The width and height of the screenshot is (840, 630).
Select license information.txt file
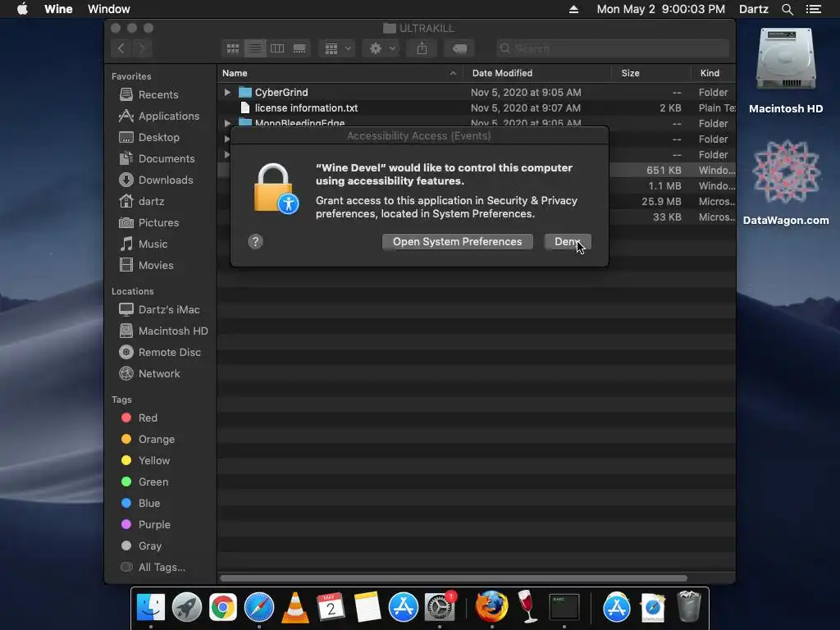pyautogui.click(x=477, y=107)
